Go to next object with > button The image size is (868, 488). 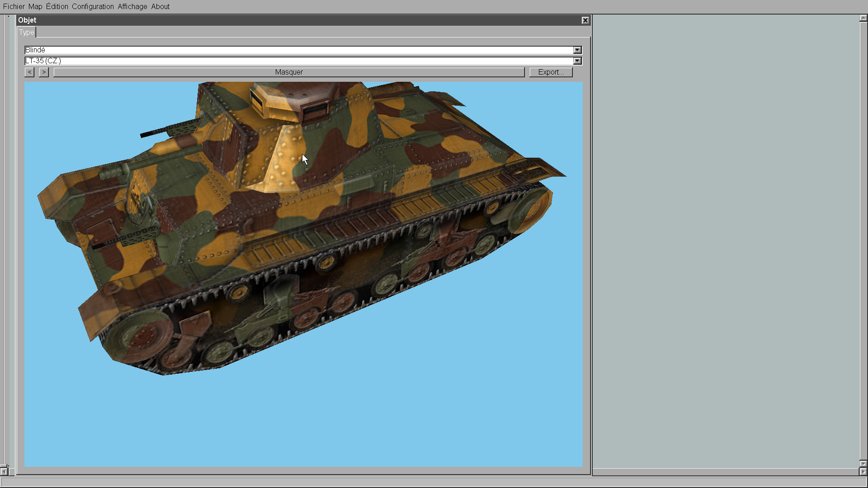(x=43, y=72)
